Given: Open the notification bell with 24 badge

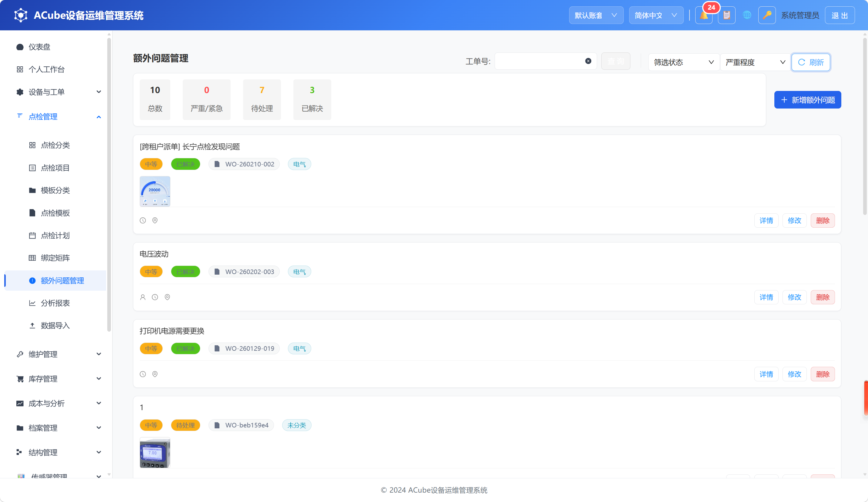Looking at the screenshot, I should tap(704, 15).
